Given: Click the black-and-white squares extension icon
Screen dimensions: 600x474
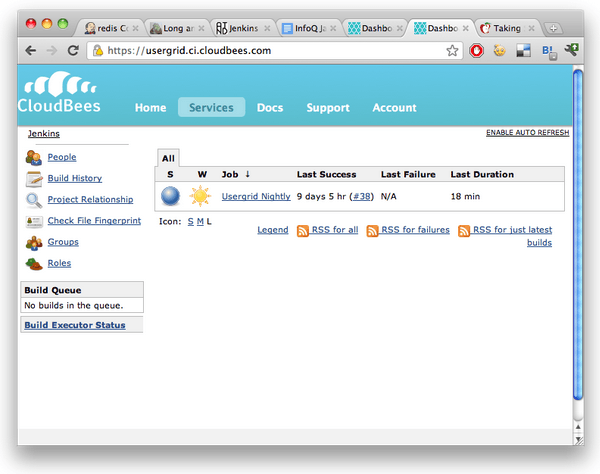Looking at the screenshot, I should (x=523, y=50).
